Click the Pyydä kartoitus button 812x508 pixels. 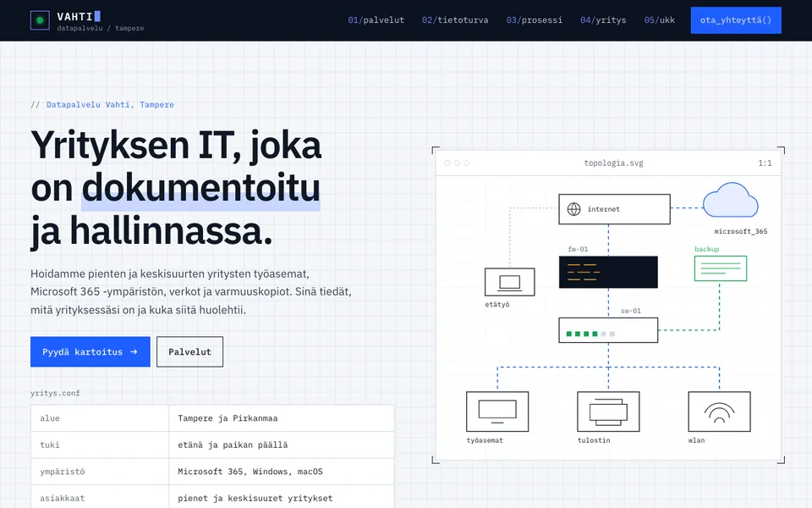click(x=91, y=352)
